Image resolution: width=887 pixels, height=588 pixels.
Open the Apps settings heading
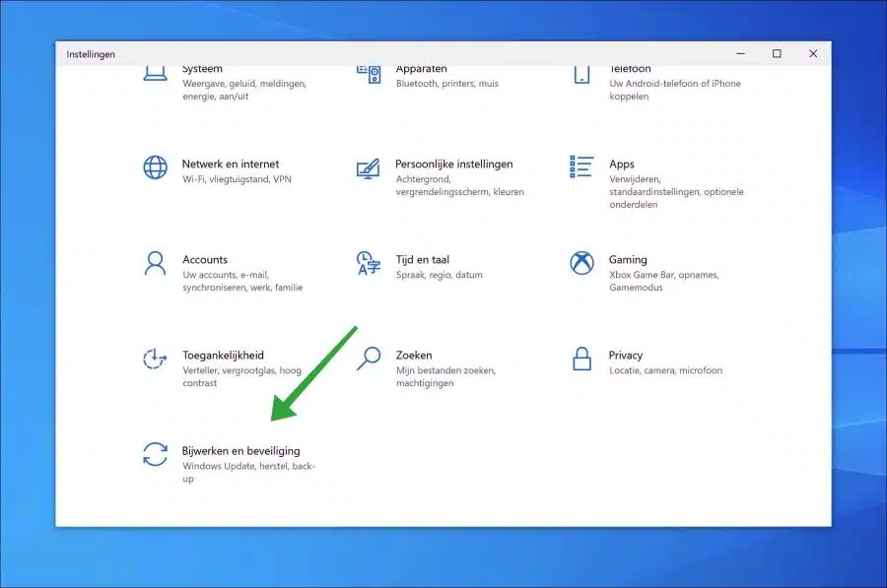tap(621, 163)
